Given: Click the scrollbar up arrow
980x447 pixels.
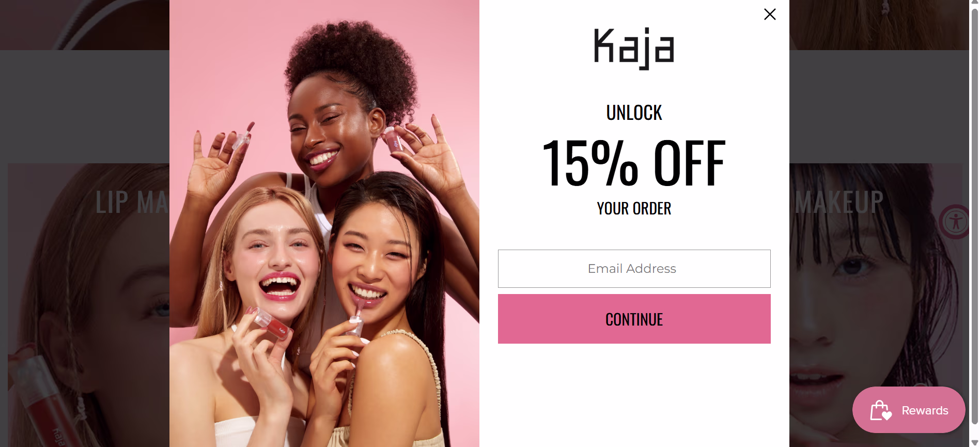Looking at the screenshot, I should pyautogui.click(x=974, y=4).
